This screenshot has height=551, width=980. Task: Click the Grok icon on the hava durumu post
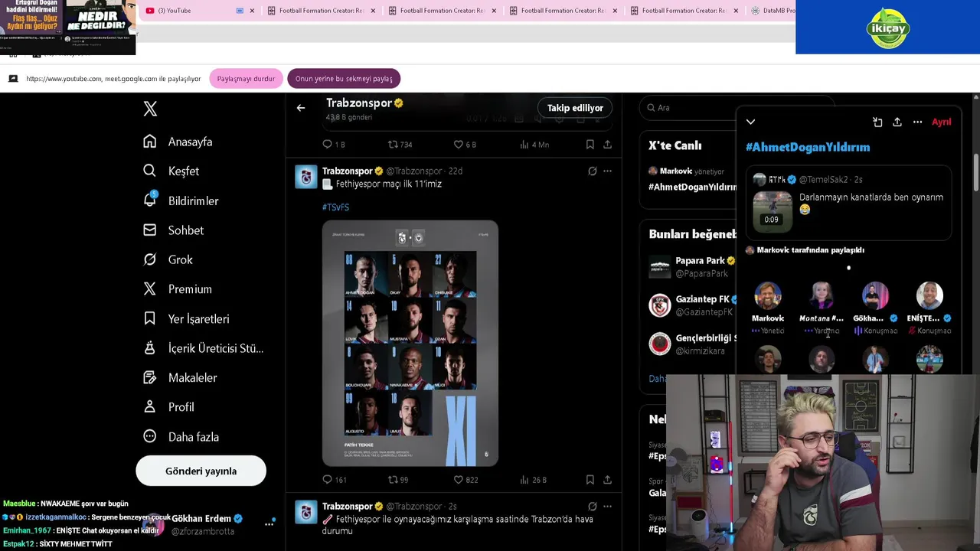click(592, 506)
